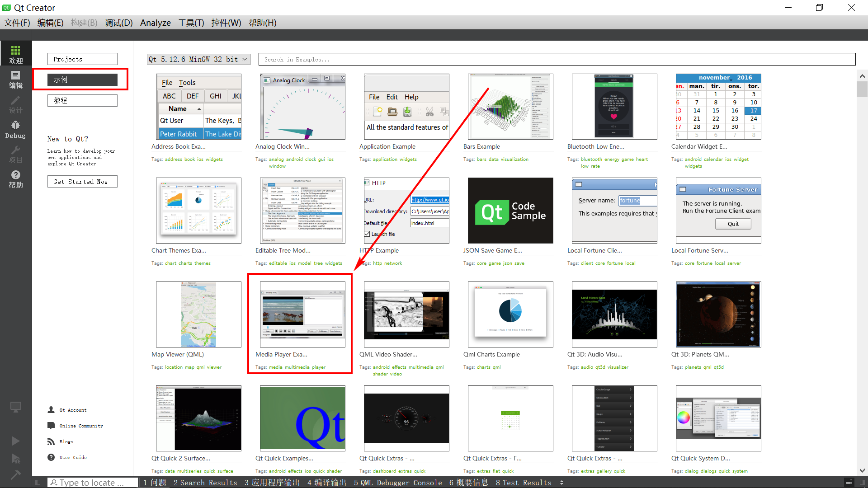Open the Analyze menu
Image resolution: width=868 pixels, height=488 pixels.
pyautogui.click(x=155, y=23)
